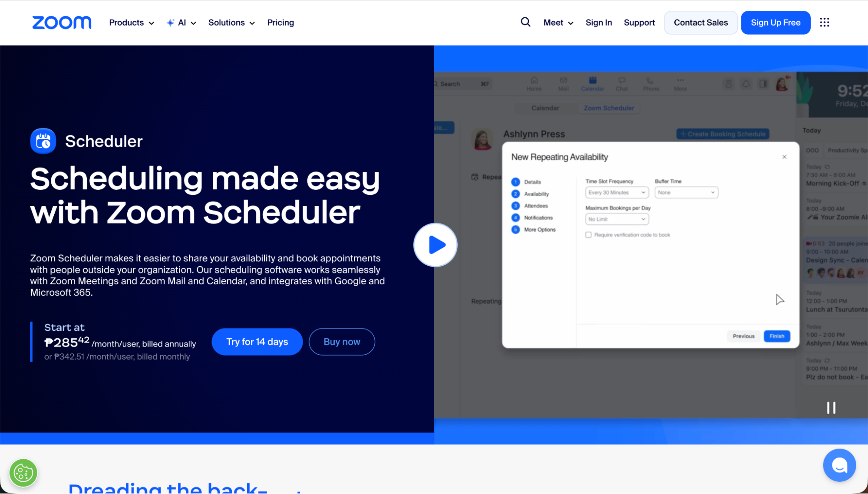
Task: Open the Time Slot Frequency dropdown
Action: click(617, 192)
